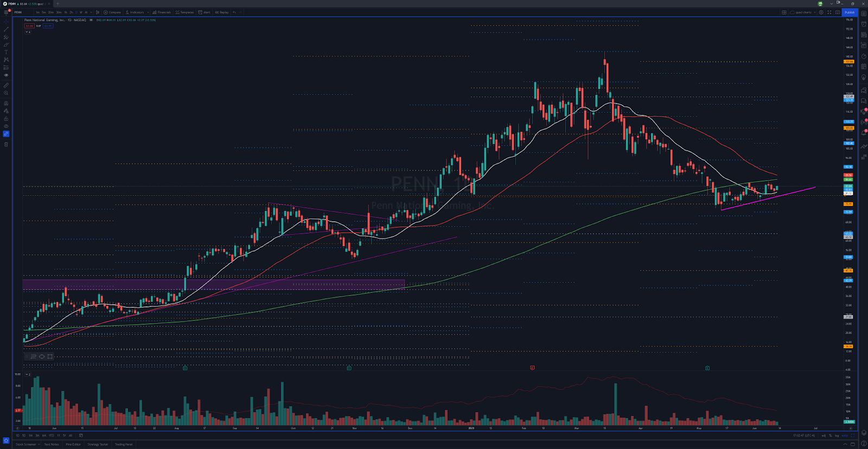Toggle log scale at bottom right

837,435
